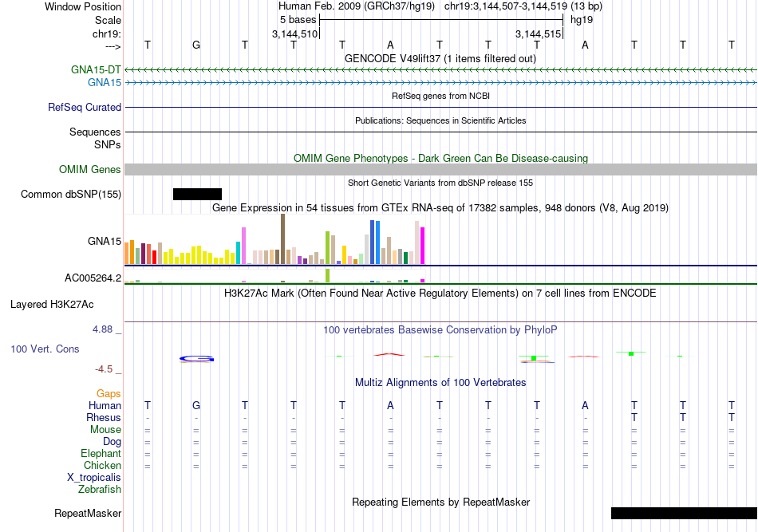Click Multiz Alignments of 100 Vertebrates title
The width and height of the screenshot is (758, 532).
click(440, 383)
